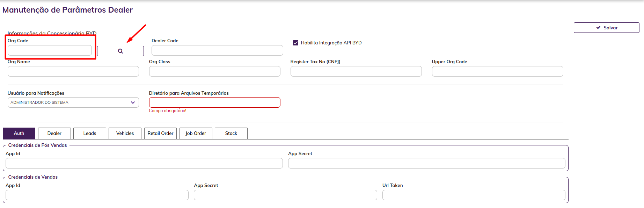This screenshot has height=208, width=644.
Task: Focus Diretório para Arquivos Temporários field
Action: tap(214, 102)
